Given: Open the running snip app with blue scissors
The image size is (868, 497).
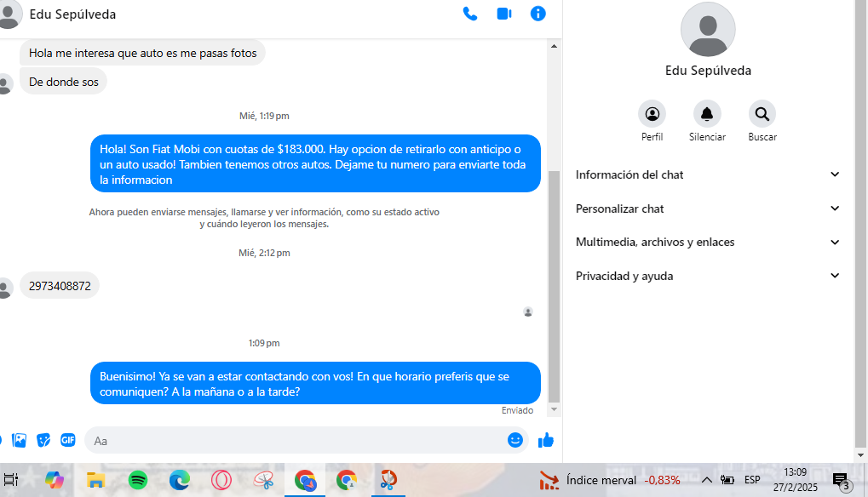Looking at the screenshot, I should pos(388,480).
